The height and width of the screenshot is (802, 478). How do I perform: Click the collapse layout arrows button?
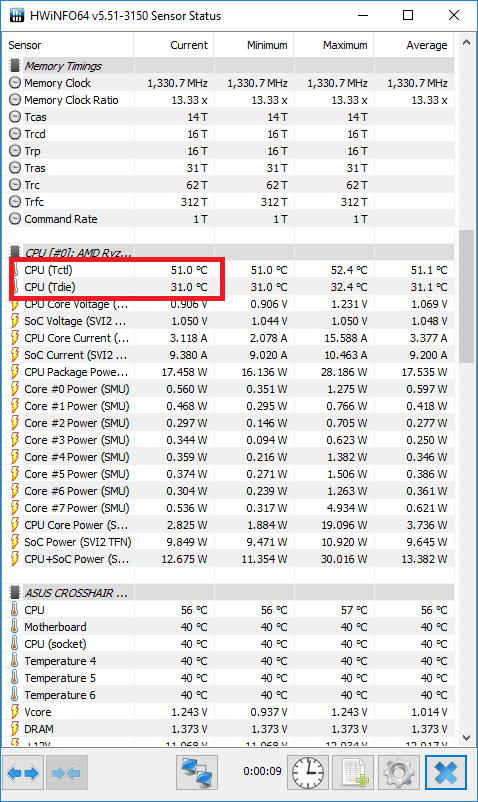(x=67, y=773)
